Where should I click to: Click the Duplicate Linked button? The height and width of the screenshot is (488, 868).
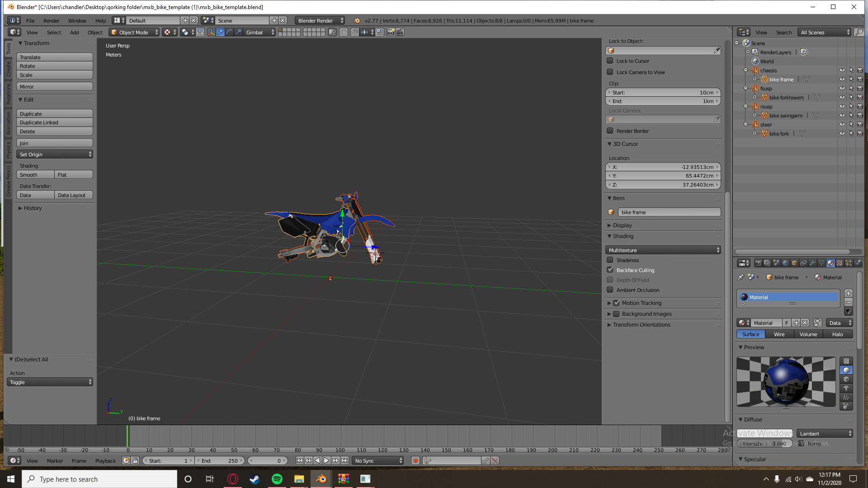pos(55,122)
